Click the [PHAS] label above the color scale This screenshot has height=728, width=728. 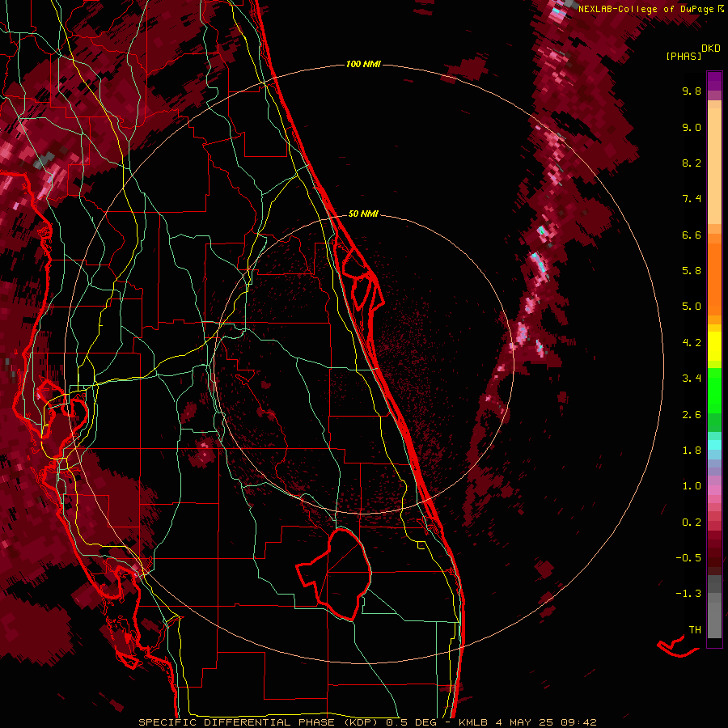684,57
